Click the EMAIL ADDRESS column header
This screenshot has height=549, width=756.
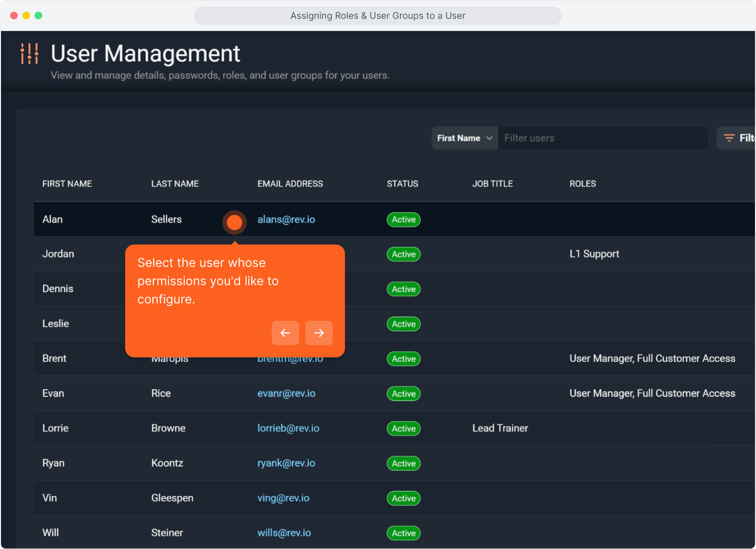click(x=290, y=184)
